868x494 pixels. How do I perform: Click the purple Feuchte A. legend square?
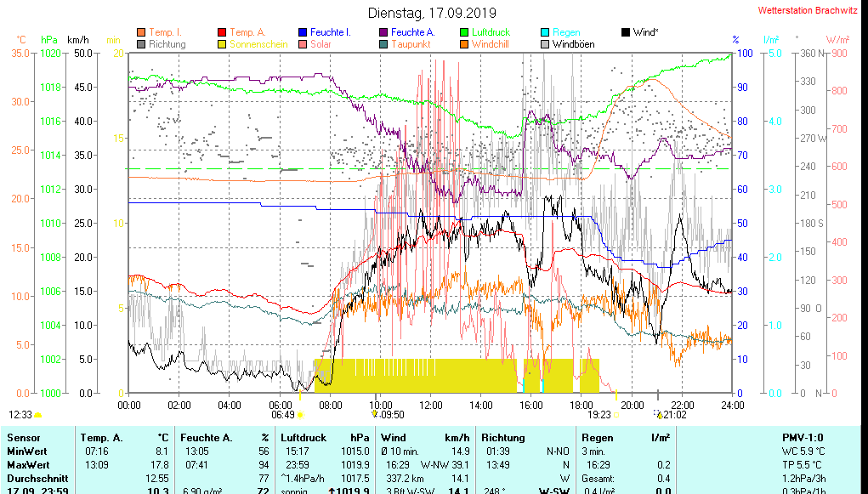tap(383, 32)
